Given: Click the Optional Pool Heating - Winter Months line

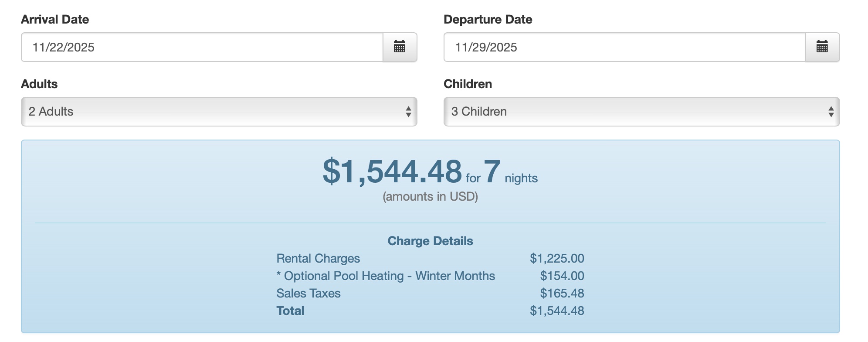Looking at the screenshot, I should [386, 276].
